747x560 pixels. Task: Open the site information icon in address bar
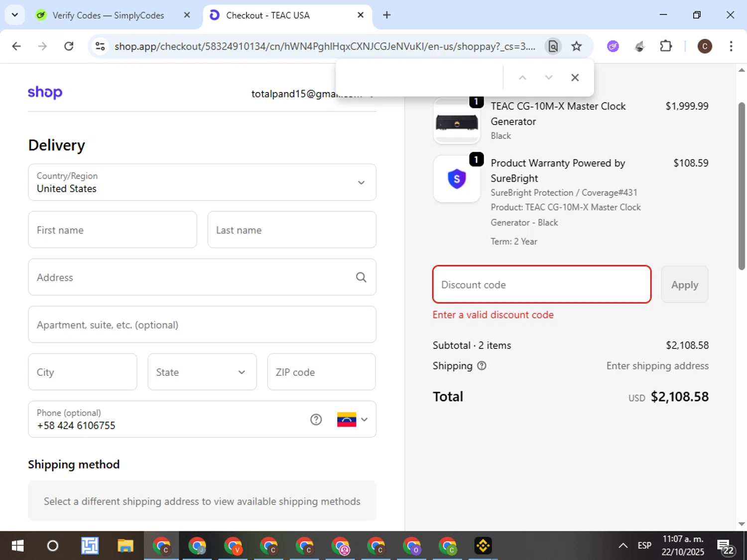coord(100,46)
